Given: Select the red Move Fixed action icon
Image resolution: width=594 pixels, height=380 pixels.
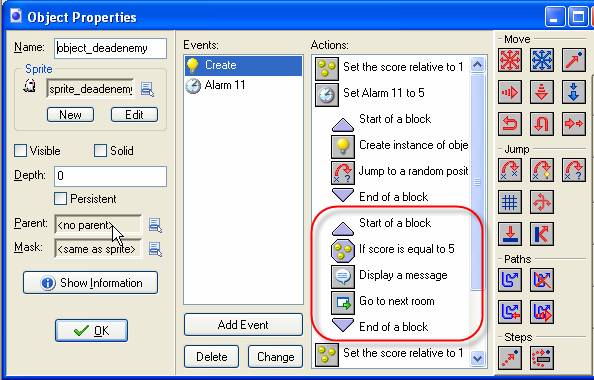Looking at the screenshot, I should [510, 60].
